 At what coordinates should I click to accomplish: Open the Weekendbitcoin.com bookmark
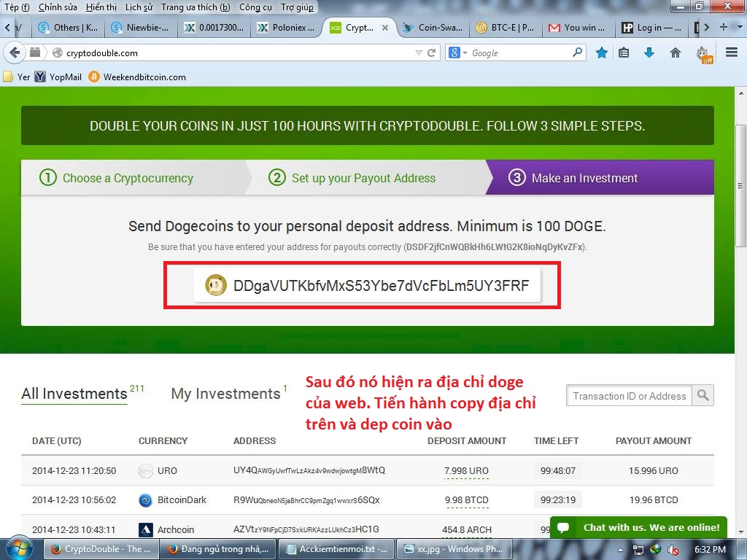(137, 77)
